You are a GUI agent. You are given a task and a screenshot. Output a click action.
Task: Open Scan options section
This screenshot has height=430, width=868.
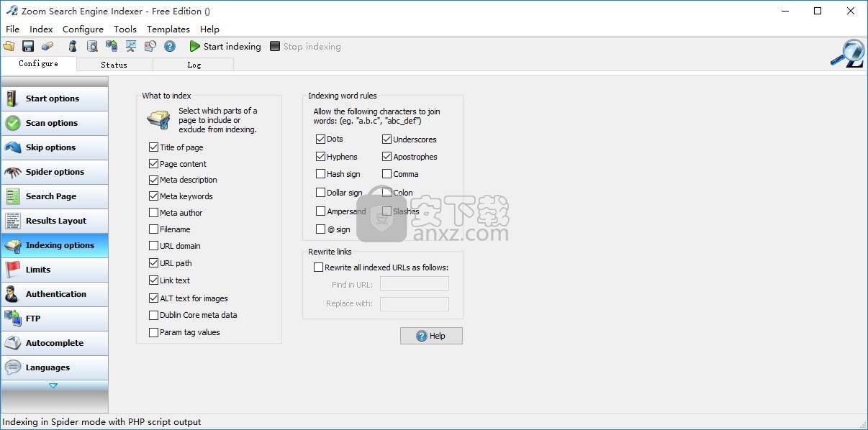tap(55, 123)
